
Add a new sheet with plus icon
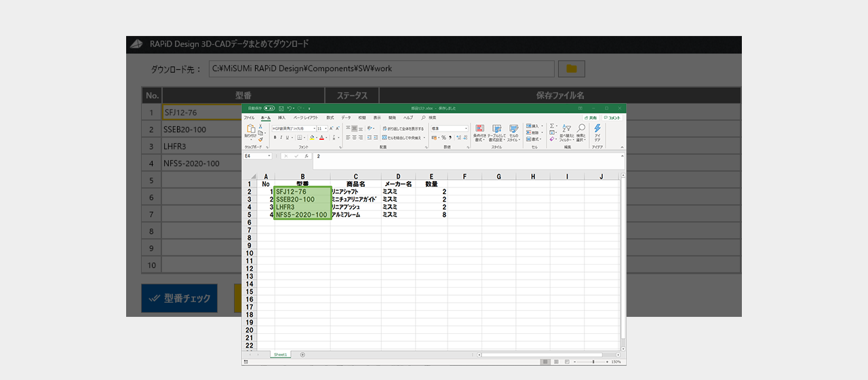[x=302, y=354]
